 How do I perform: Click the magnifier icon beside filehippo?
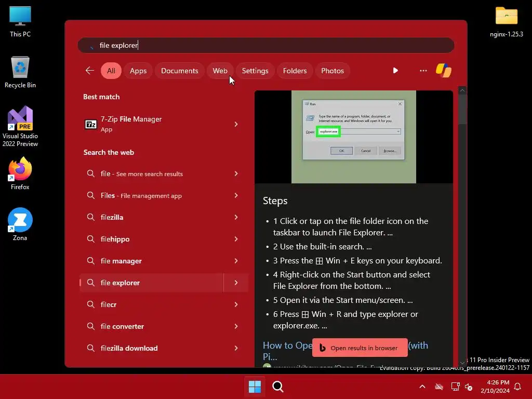(90, 239)
